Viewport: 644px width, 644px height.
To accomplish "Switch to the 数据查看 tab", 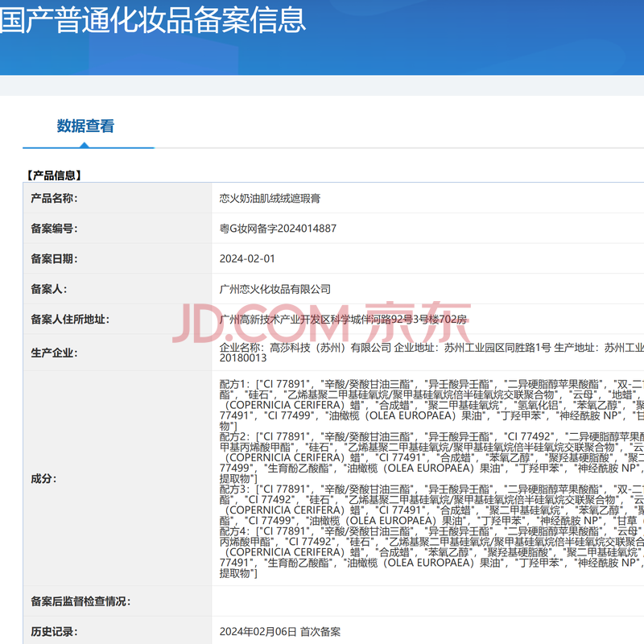I will pos(85,126).
